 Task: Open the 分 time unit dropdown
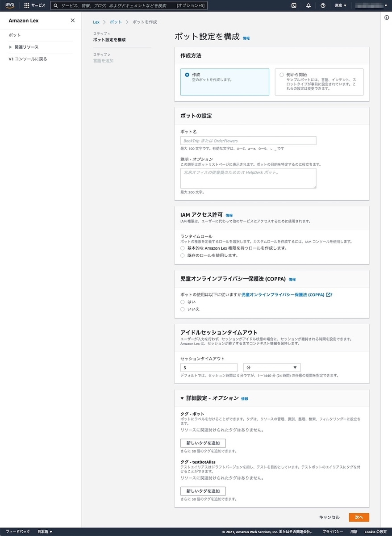[271, 367]
